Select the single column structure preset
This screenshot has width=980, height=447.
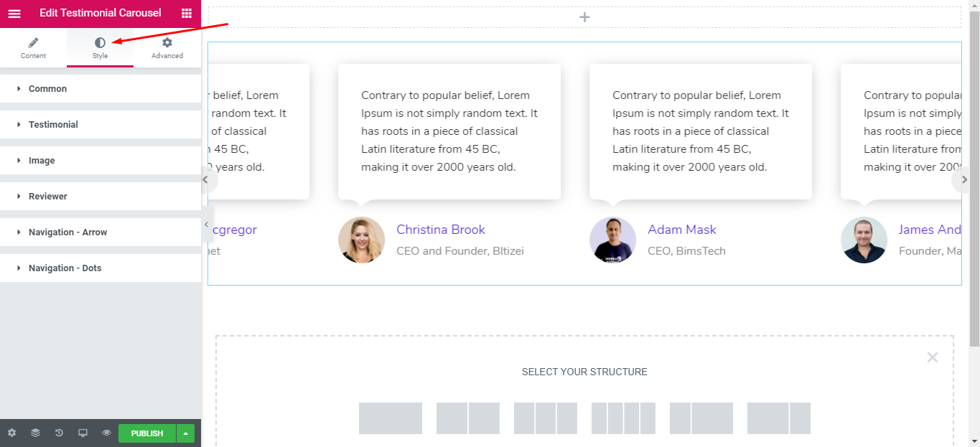tap(391, 418)
